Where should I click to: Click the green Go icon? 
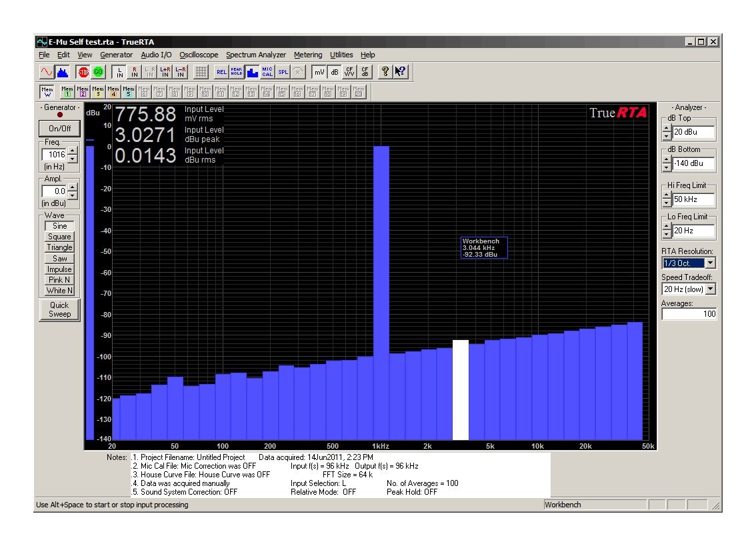98,71
